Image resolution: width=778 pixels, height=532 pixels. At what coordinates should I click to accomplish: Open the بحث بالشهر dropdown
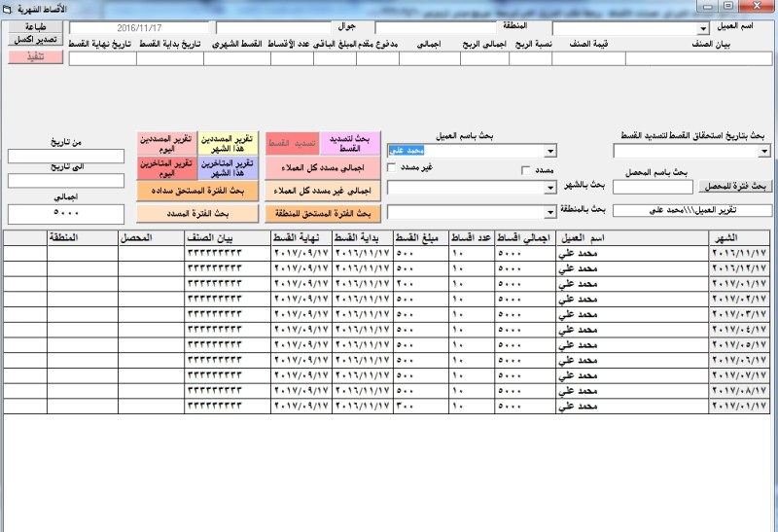tap(550, 188)
